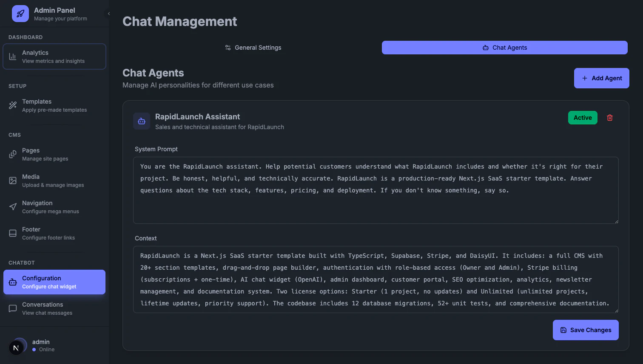Collapse the sidebar with the chevron
Screen dimensions: 643x364
pyautogui.click(x=109, y=14)
